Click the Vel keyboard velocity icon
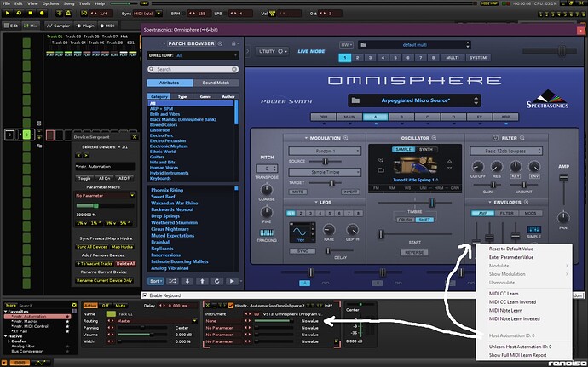This screenshot has width=588, height=367. click(x=273, y=14)
